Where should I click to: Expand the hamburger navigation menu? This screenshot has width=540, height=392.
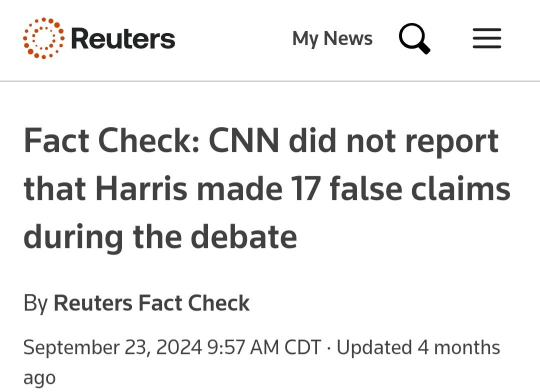[x=486, y=38]
